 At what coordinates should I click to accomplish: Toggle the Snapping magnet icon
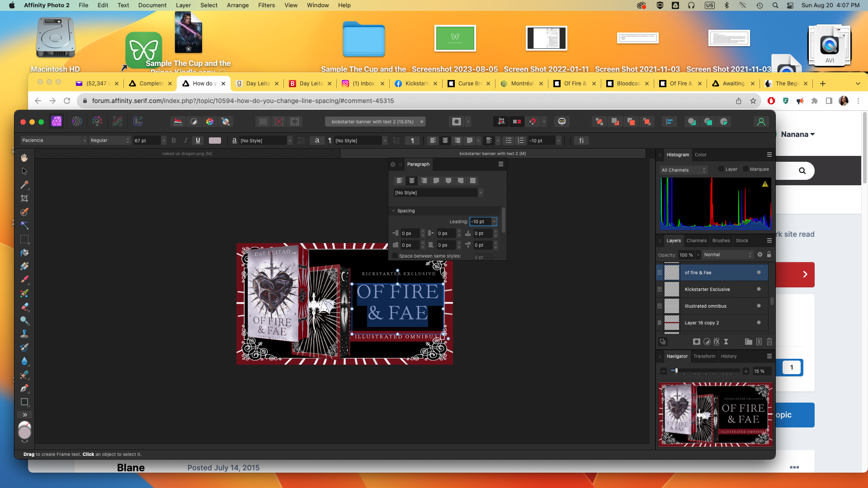533,122
